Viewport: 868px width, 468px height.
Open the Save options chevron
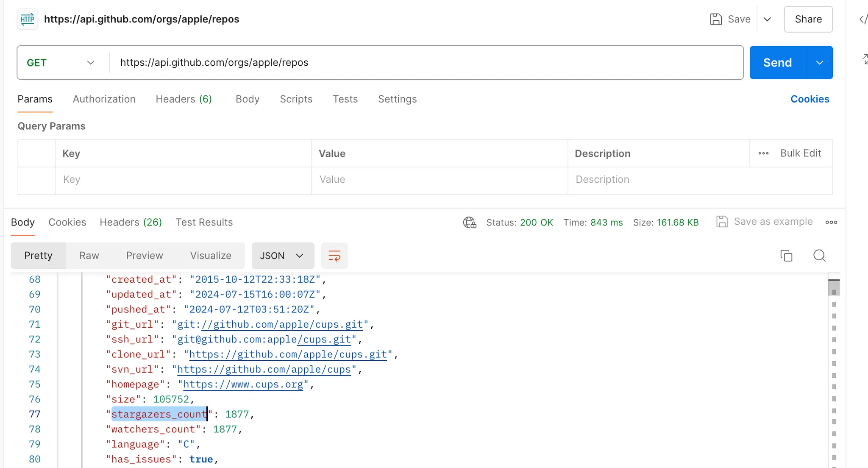pos(767,19)
